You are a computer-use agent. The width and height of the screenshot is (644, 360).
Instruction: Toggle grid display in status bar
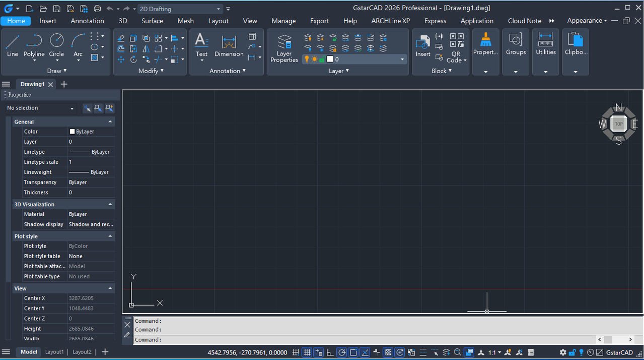pyautogui.click(x=307, y=352)
